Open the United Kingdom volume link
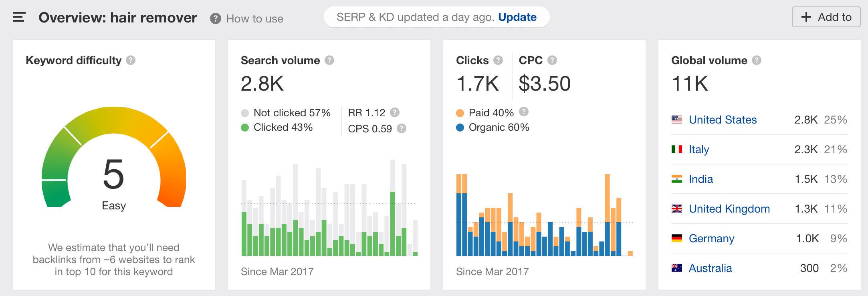 (x=729, y=209)
